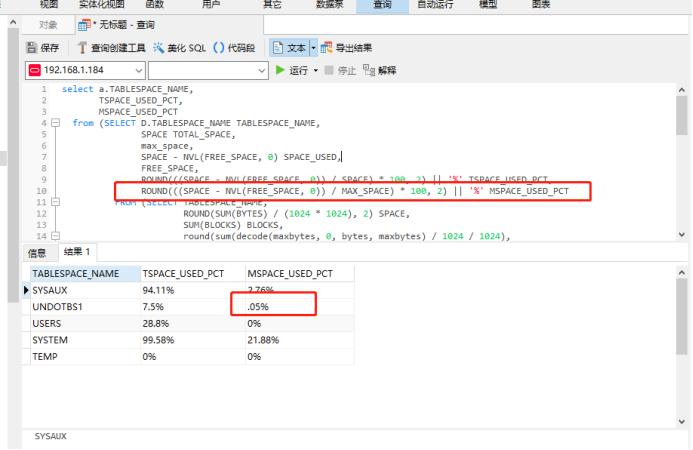The width and height of the screenshot is (693, 450).
Task: Click the 7.5% cell
Action: [x=193, y=307]
